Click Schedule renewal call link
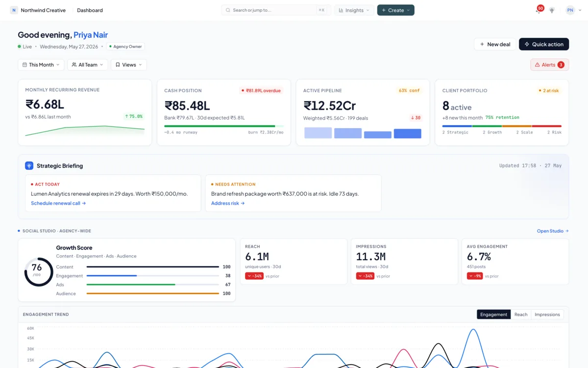The width and height of the screenshot is (588, 368). click(58, 203)
